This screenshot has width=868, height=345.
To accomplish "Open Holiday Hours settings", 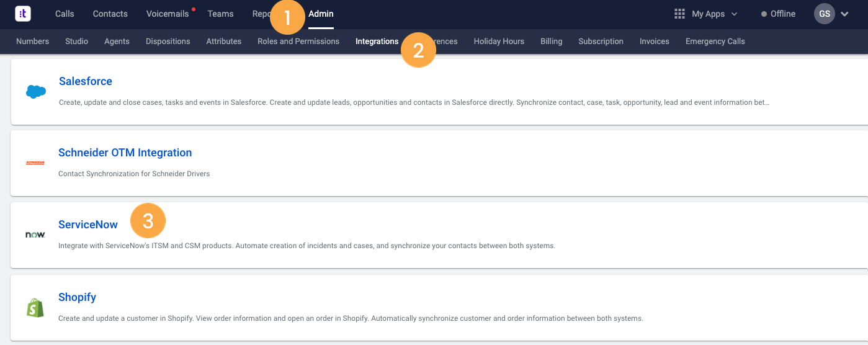I will tap(499, 42).
